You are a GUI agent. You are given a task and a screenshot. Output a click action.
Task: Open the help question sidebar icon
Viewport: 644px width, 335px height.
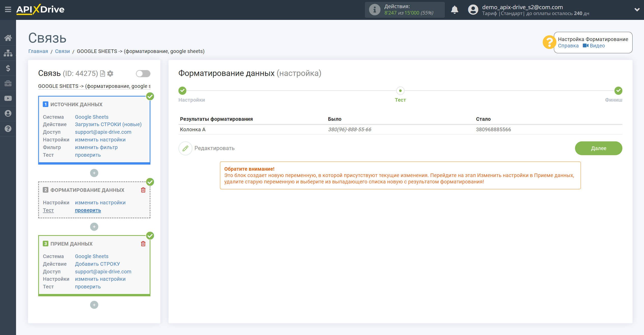click(x=8, y=129)
